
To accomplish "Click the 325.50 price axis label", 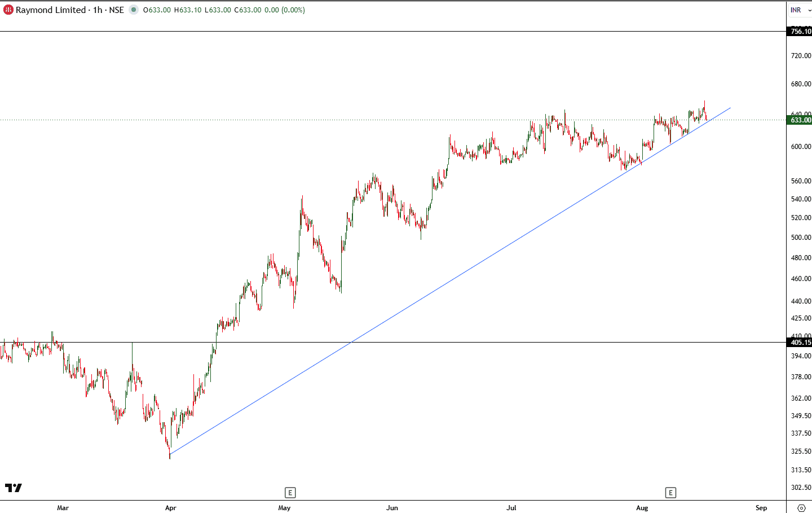I will click(x=801, y=451).
